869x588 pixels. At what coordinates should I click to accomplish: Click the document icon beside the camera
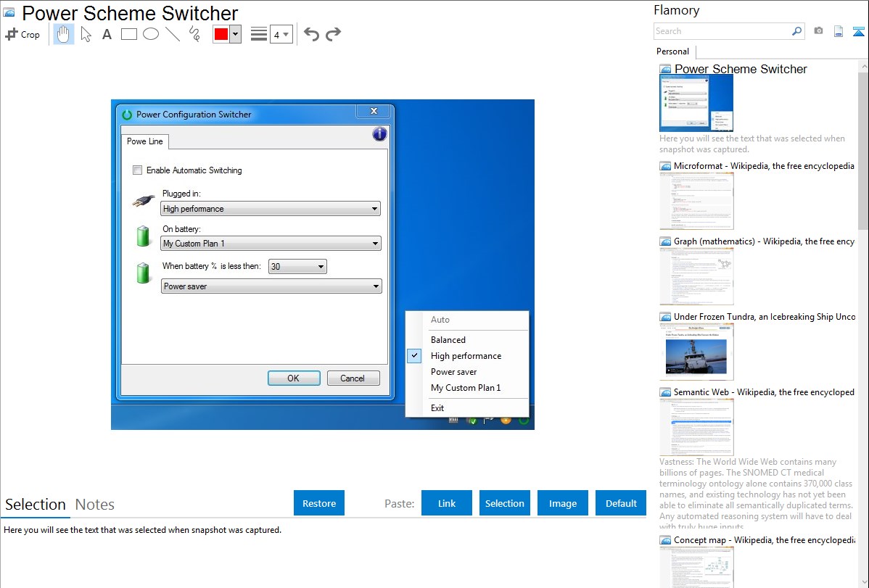(839, 31)
